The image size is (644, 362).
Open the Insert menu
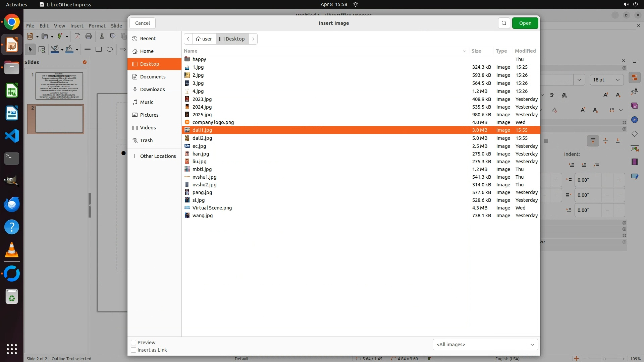(77, 26)
